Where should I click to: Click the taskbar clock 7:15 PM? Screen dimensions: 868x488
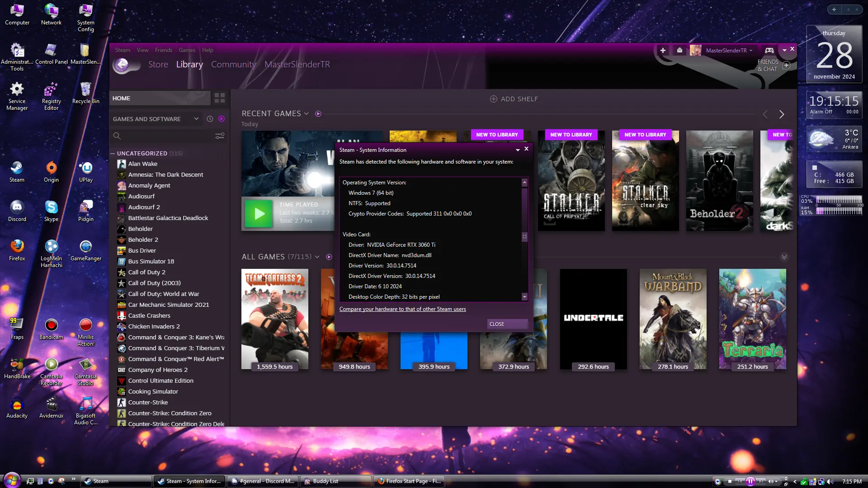[852, 481]
